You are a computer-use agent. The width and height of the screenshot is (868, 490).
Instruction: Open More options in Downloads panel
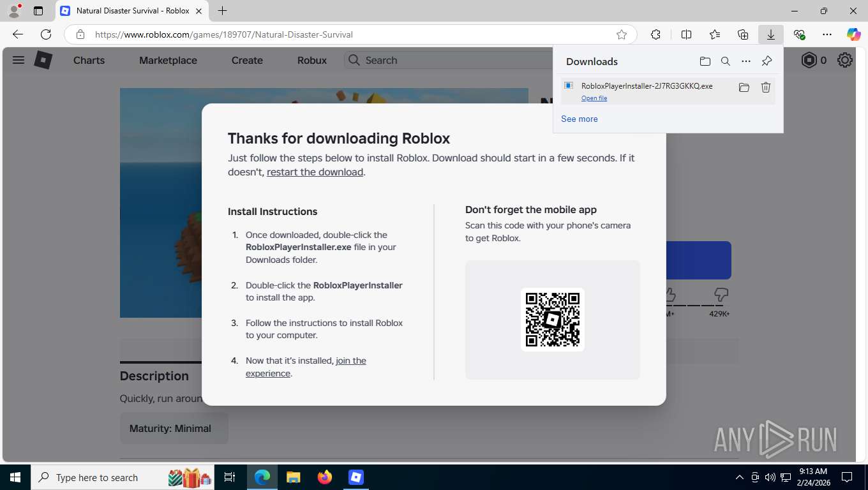pos(746,61)
